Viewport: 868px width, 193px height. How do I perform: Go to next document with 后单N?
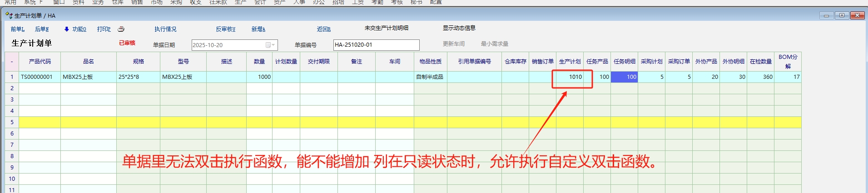(42, 29)
